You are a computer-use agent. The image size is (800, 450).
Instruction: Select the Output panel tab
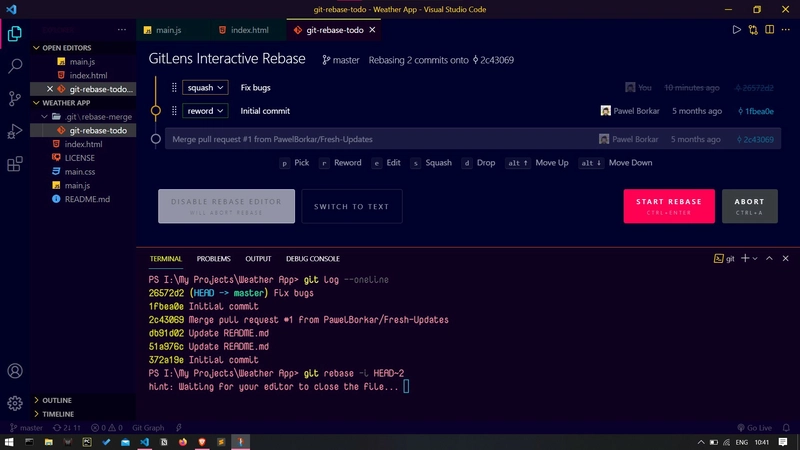tap(258, 259)
